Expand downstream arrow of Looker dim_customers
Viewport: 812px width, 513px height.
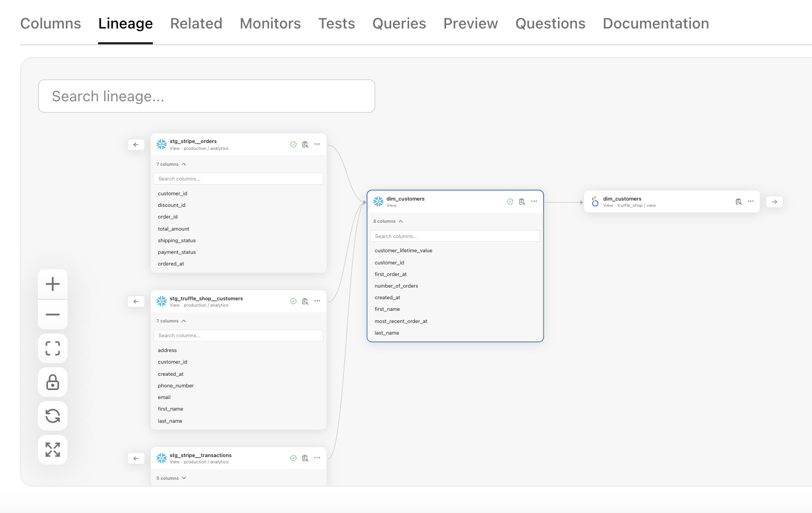click(774, 202)
